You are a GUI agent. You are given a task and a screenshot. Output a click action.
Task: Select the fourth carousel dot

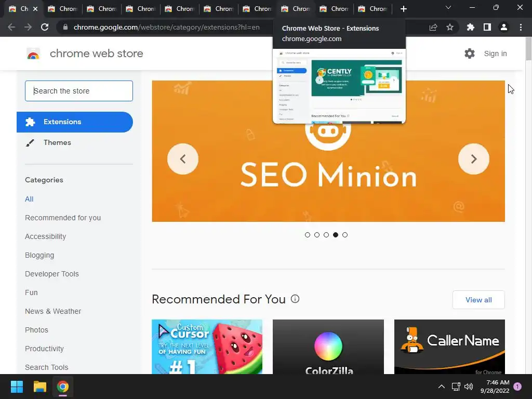(x=336, y=235)
